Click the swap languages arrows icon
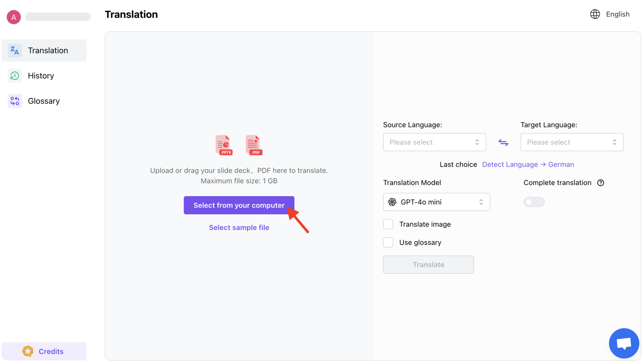 click(503, 142)
